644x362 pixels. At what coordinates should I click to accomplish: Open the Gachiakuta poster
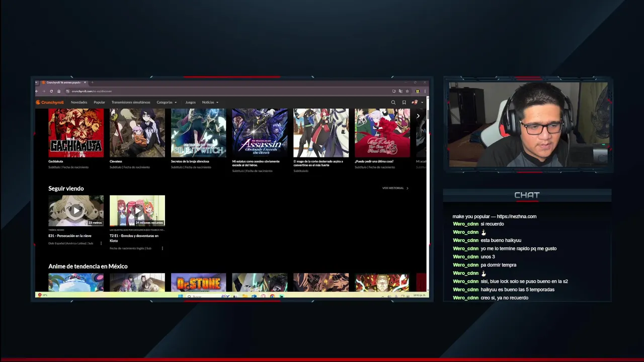point(76,133)
